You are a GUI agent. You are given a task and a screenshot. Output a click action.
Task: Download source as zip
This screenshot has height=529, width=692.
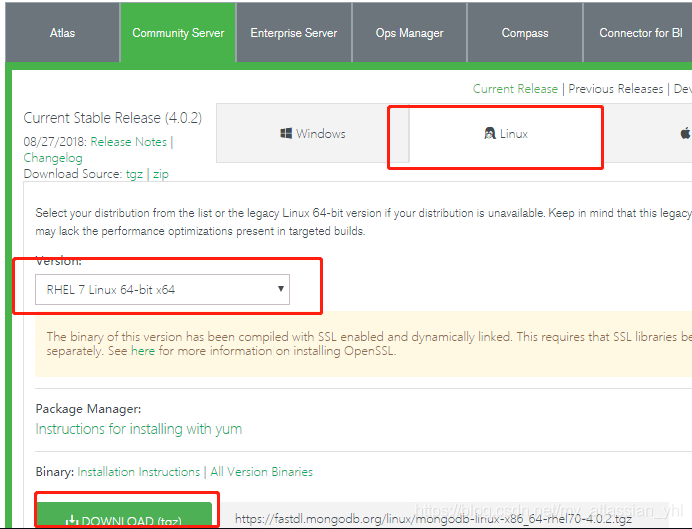coord(161,174)
